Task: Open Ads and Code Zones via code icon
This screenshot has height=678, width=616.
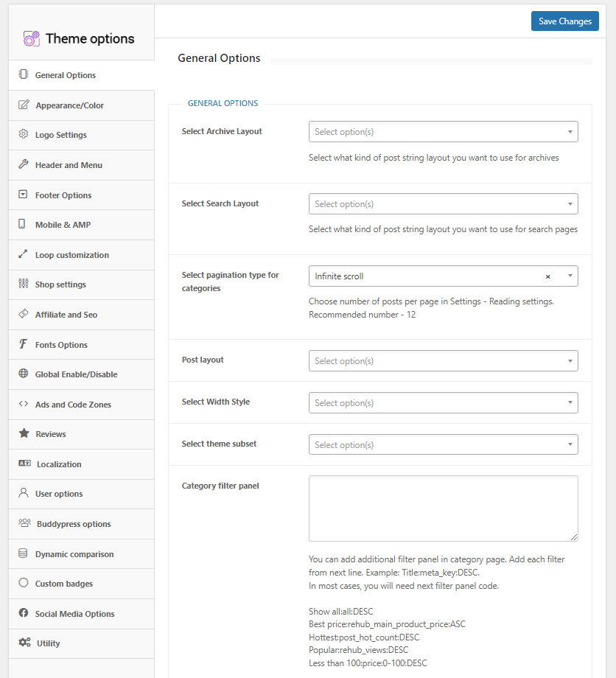Action: pyautogui.click(x=21, y=404)
